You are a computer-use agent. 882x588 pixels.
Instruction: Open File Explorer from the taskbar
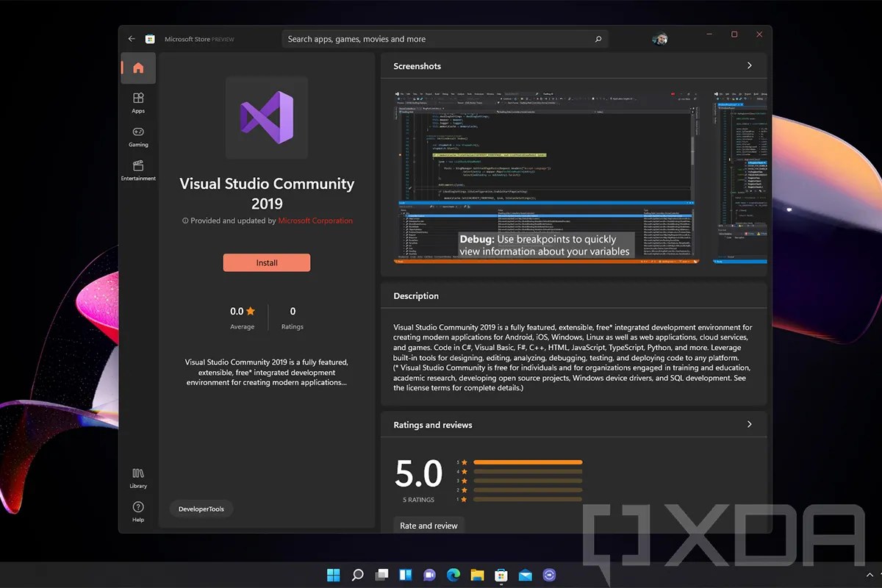point(477,575)
